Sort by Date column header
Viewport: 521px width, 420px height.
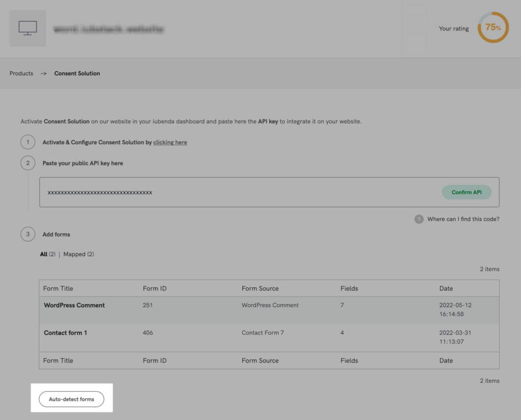[446, 288]
